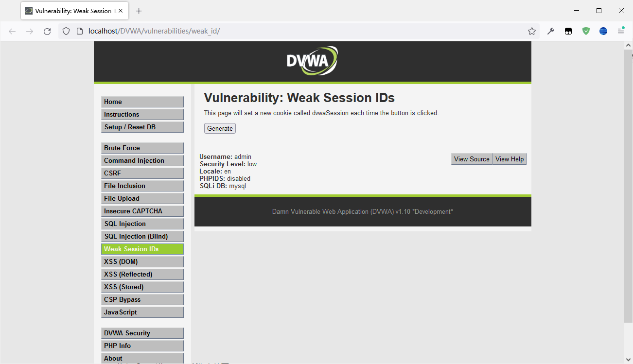Open SQL Injection page
Screen dimensions: 633x364
coord(142,224)
